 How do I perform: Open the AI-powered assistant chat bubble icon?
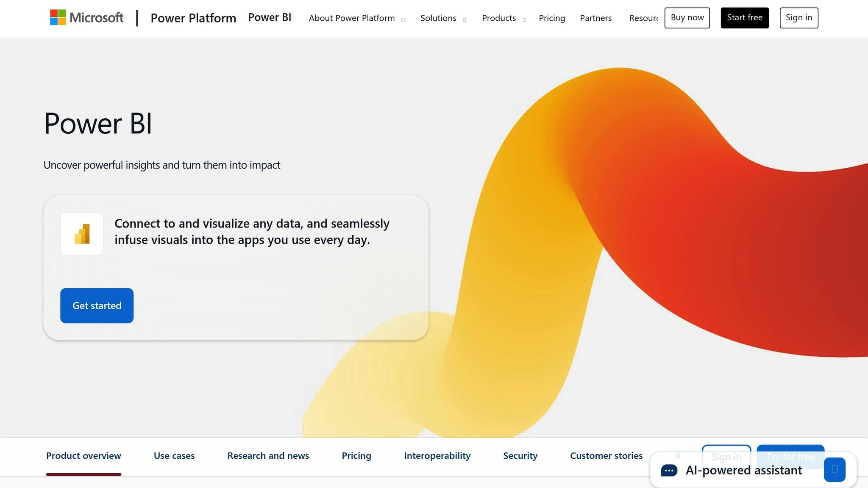668,470
